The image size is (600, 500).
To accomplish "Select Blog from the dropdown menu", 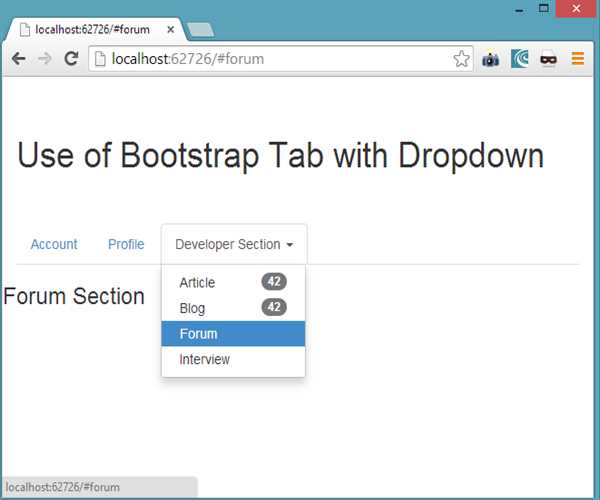I will point(192,308).
